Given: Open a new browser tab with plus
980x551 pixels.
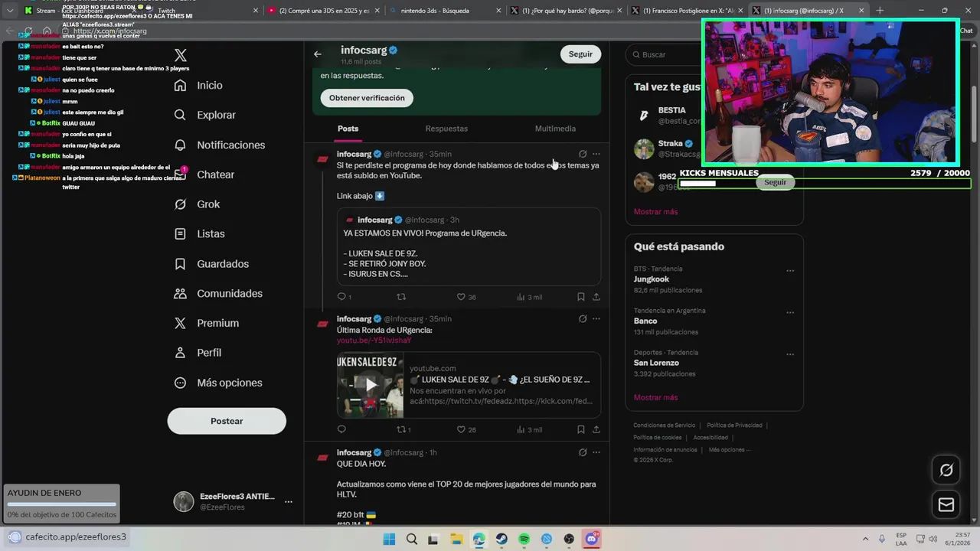Looking at the screenshot, I should 880,11.
